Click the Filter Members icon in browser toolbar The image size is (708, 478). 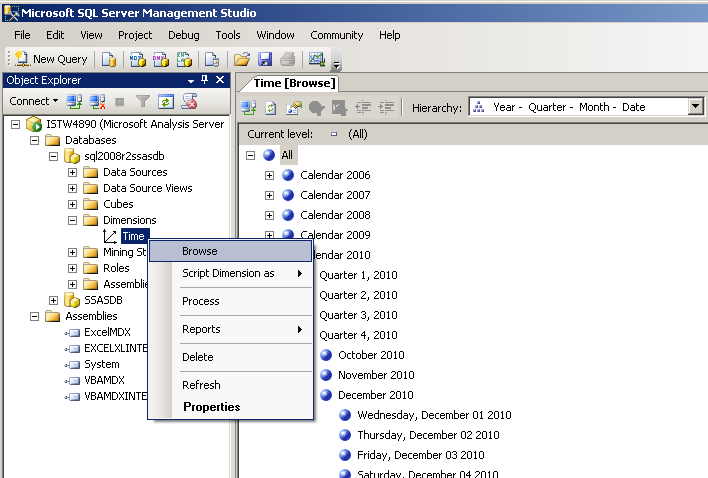(340, 108)
